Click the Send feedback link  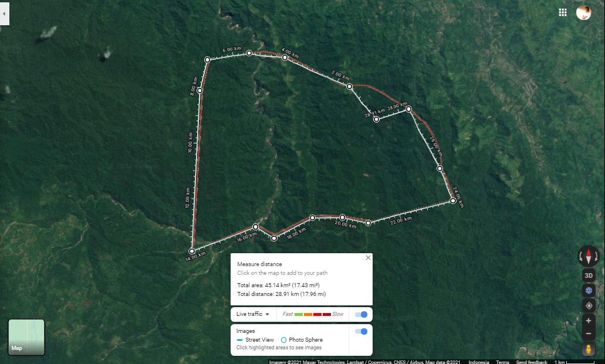pyautogui.click(x=532, y=362)
